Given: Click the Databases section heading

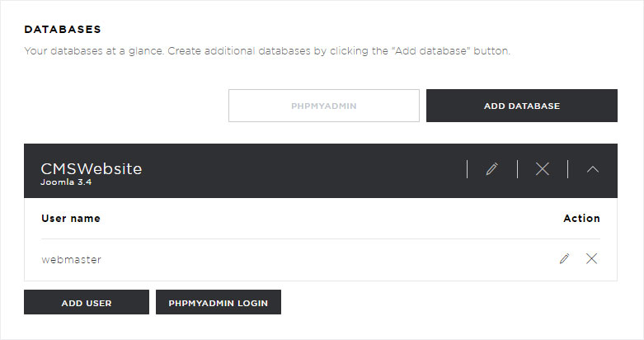Looking at the screenshot, I should click(63, 29).
